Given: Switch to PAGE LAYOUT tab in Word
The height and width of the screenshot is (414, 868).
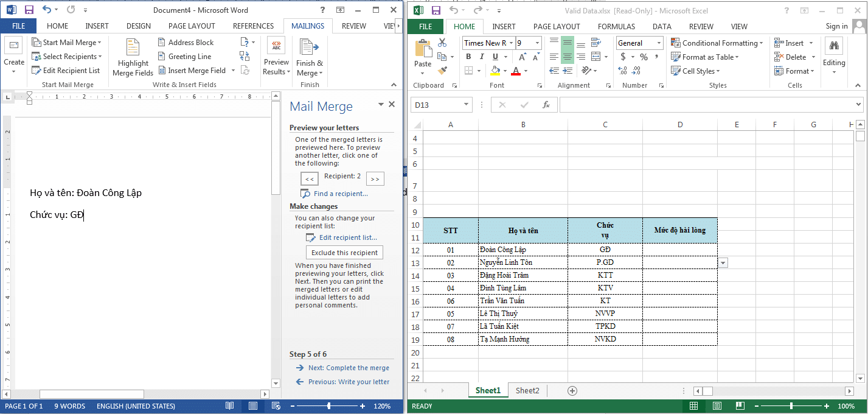Looking at the screenshot, I should [x=192, y=26].
